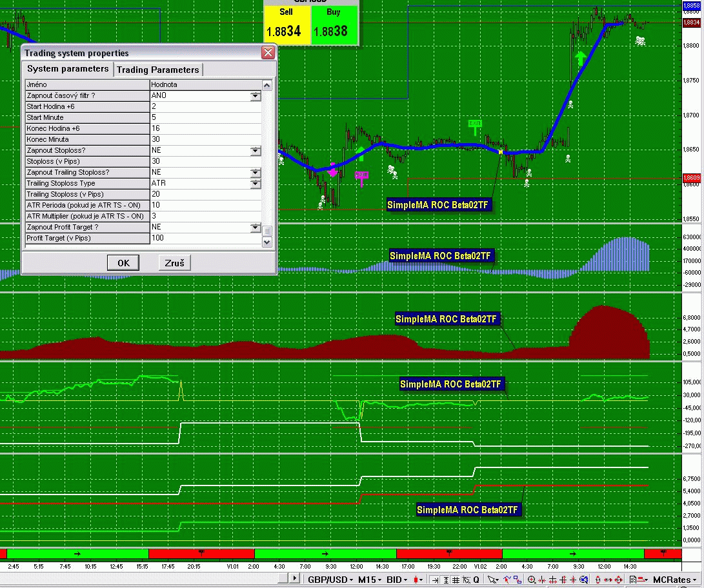The height and width of the screenshot is (588, 704).
Task: Expand the Zapnout Stoploss dropdown
Action: 255,150
